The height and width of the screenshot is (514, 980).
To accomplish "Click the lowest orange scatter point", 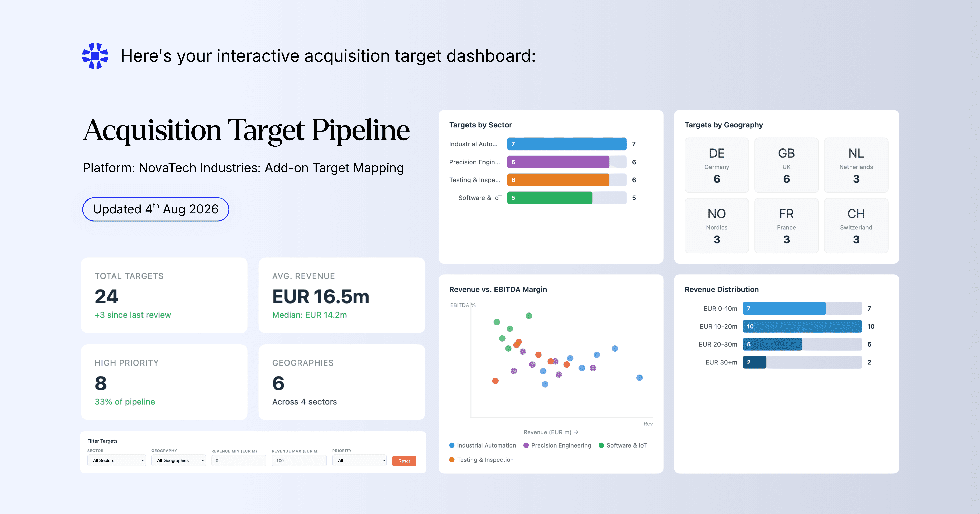I will point(495,381).
